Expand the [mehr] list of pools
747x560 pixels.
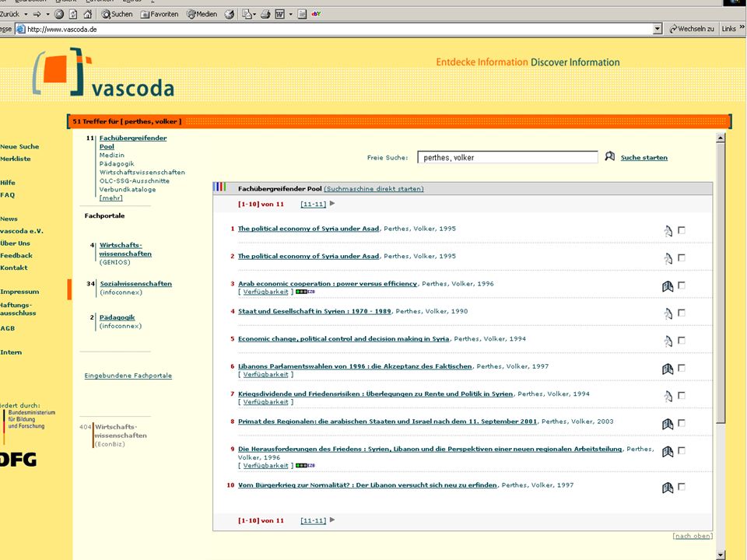point(111,198)
